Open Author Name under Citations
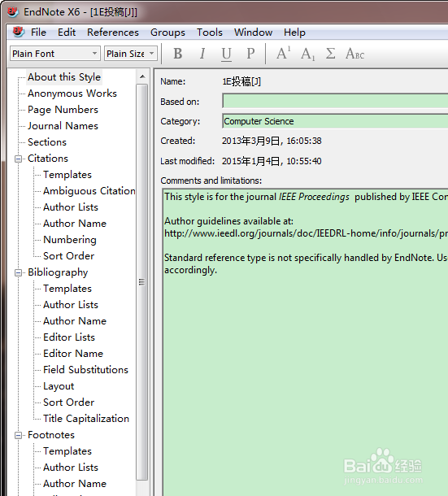The image size is (448, 496). coord(75,224)
